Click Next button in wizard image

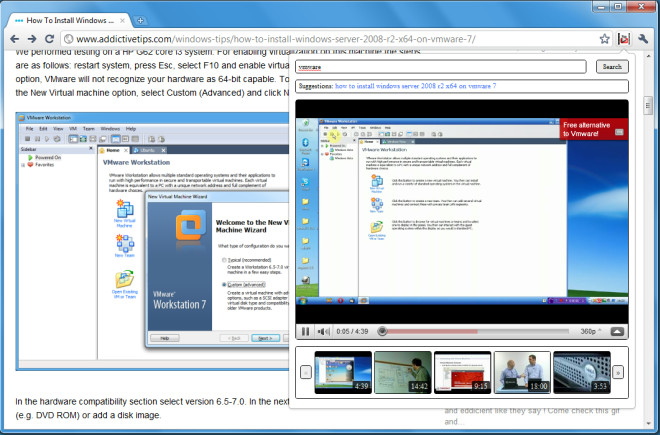point(265,338)
